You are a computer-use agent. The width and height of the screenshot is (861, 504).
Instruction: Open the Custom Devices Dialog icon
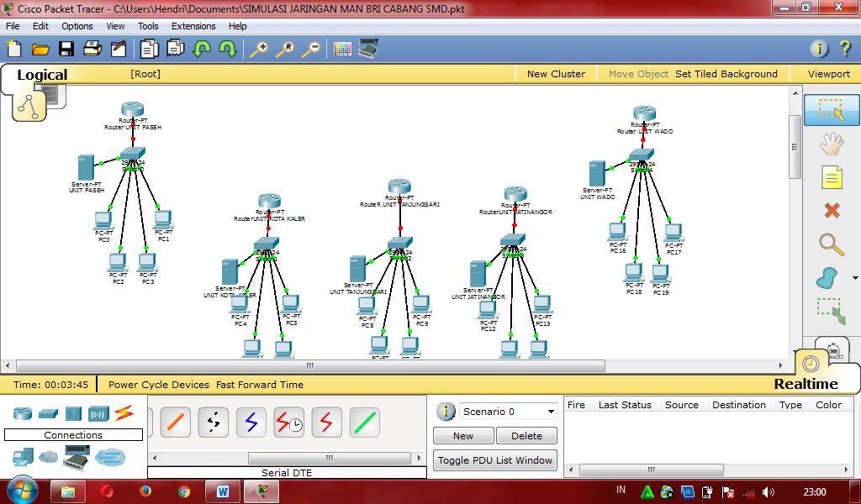(368, 49)
